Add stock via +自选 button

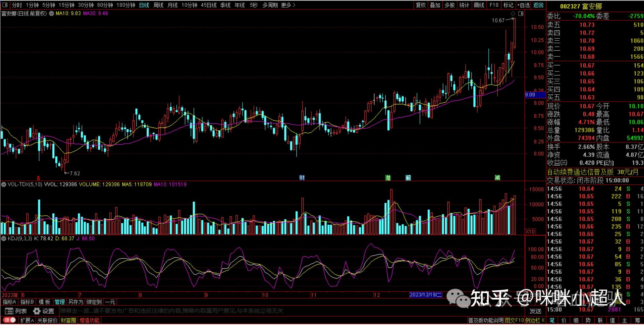point(524,5)
